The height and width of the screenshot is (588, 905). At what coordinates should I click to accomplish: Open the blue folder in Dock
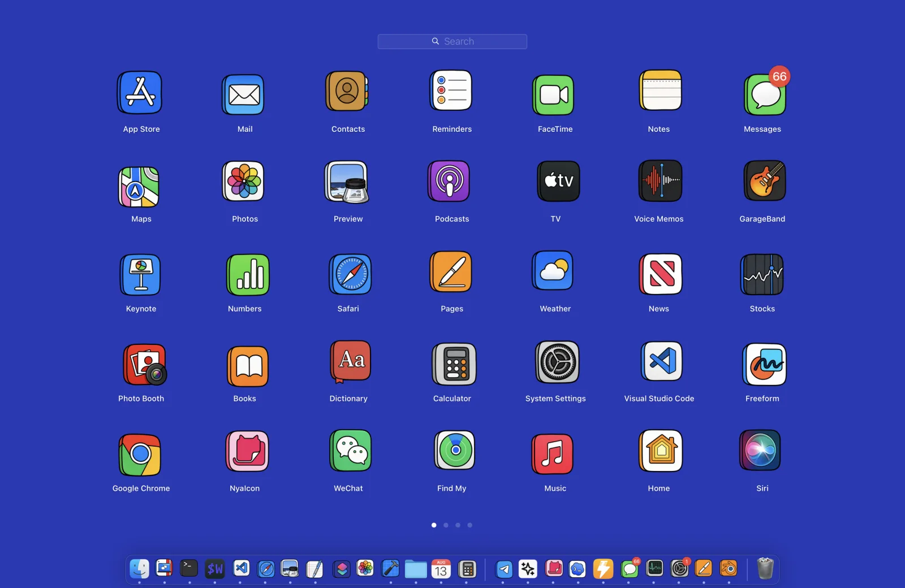[x=416, y=569]
